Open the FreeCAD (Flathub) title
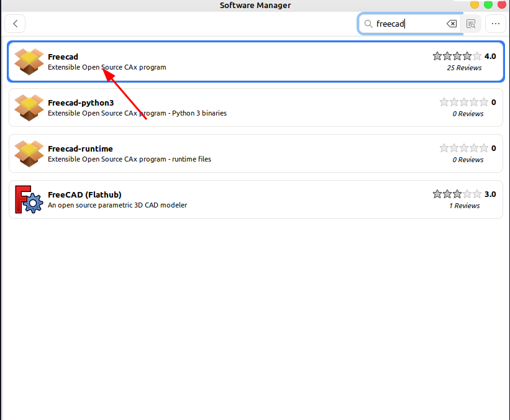Image resolution: width=510 pixels, height=420 pixels. tap(84, 194)
